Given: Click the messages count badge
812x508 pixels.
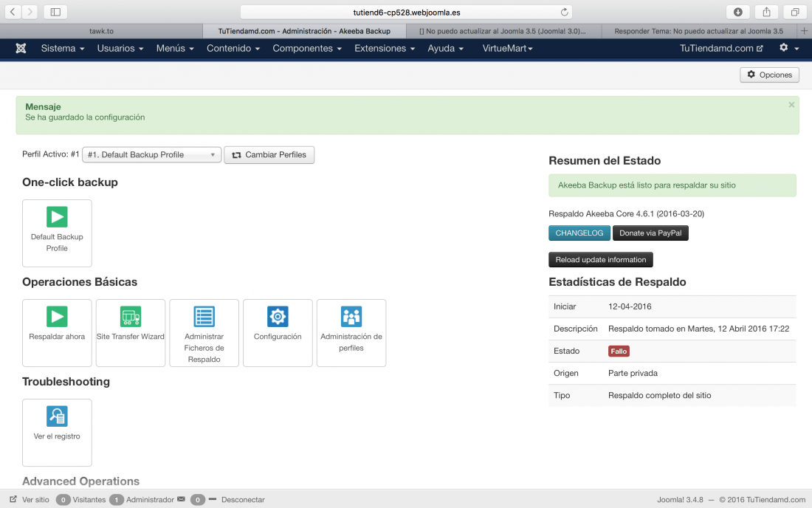Looking at the screenshot, I should pyautogui.click(x=197, y=500).
